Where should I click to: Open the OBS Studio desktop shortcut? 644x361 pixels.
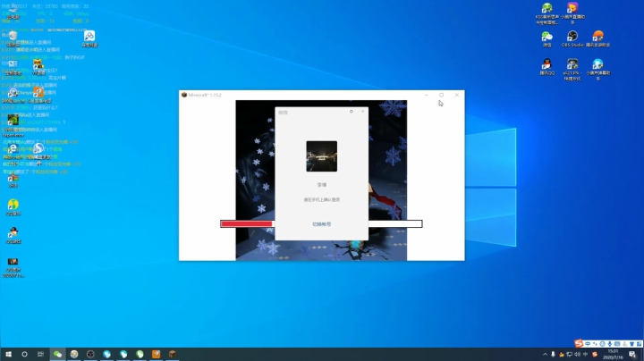pyautogui.click(x=572, y=39)
